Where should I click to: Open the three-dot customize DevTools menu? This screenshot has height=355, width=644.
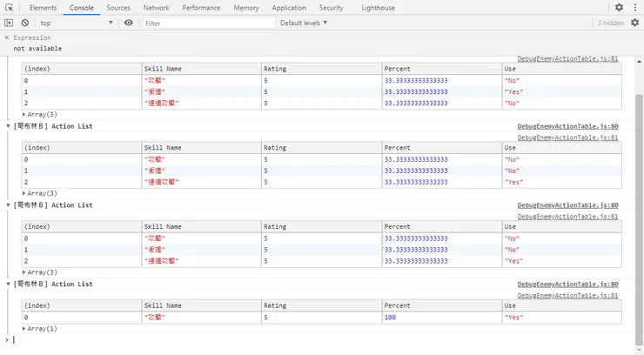[635, 8]
